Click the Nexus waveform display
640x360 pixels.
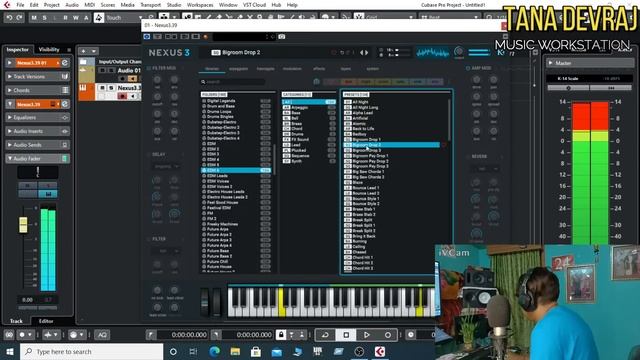[x=433, y=52]
